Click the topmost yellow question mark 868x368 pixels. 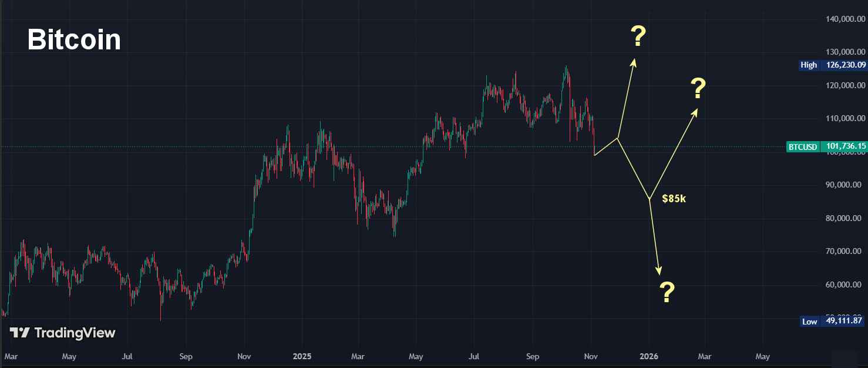coord(638,37)
